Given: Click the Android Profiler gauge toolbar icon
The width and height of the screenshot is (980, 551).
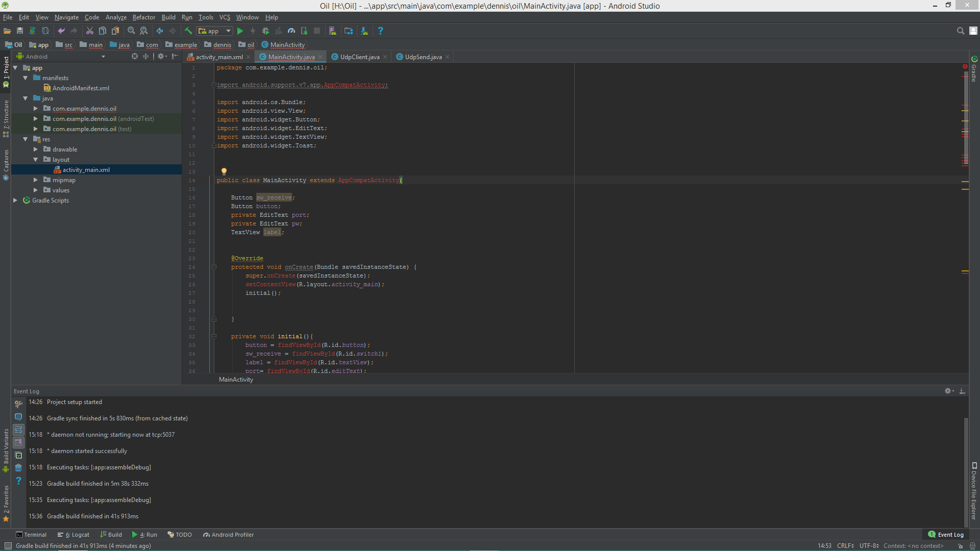Looking at the screenshot, I should coord(291,31).
